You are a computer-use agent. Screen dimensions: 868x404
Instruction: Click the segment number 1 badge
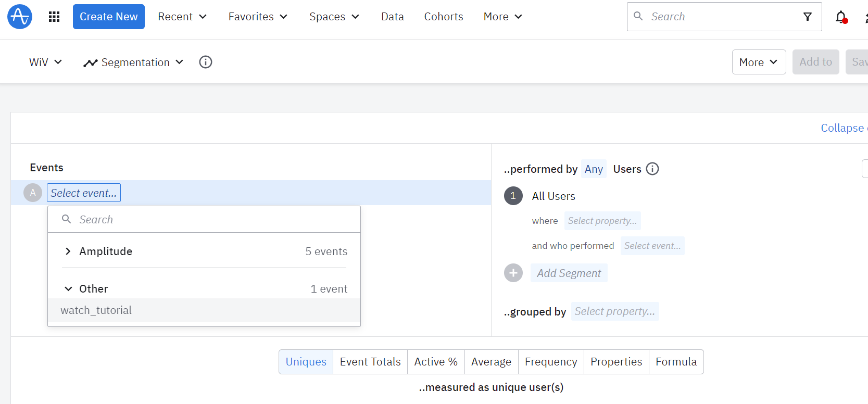(x=513, y=196)
